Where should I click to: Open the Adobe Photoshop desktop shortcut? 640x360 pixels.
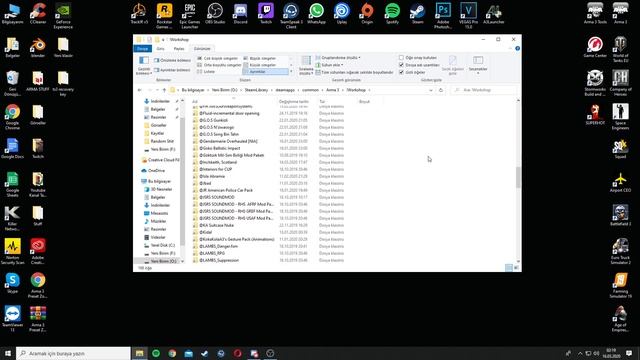point(443,16)
